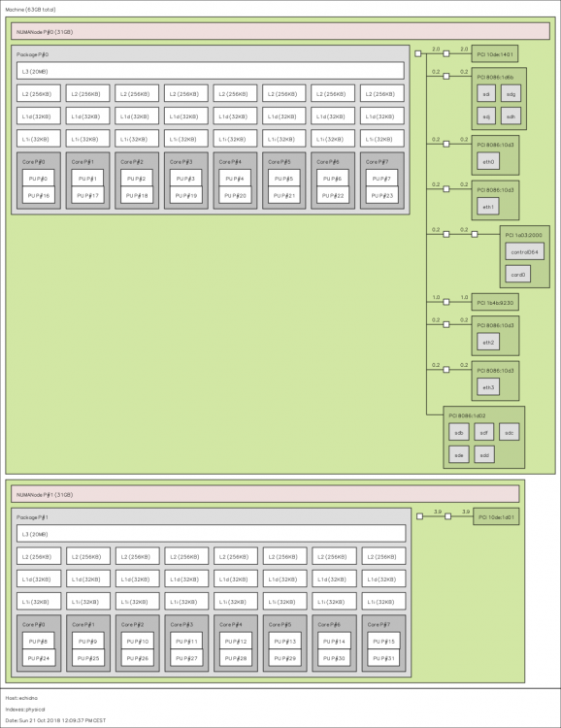Click the 'PU P#2' box
561x728 pixels.
pyautogui.click(x=137, y=179)
